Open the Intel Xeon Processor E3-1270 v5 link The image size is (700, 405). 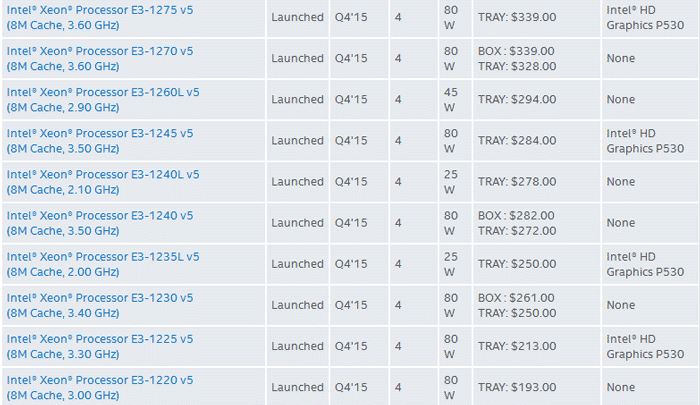100,58
